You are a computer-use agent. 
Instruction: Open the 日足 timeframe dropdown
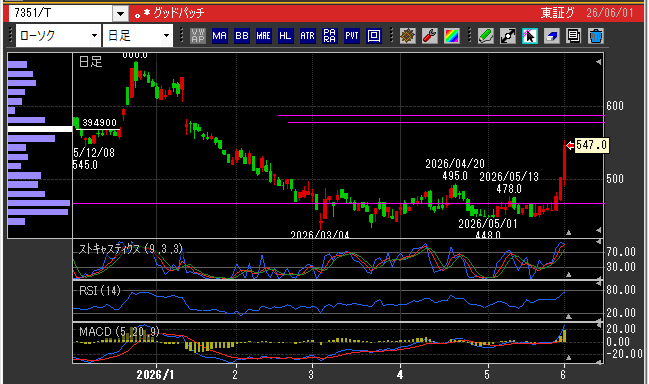pyautogui.click(x=166, y=36)
